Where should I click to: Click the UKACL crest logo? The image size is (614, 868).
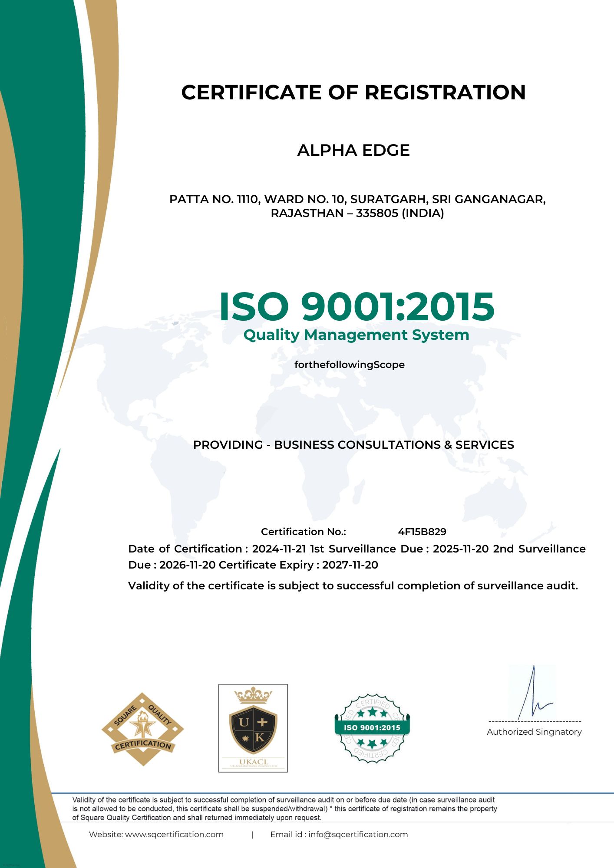coord(253,728)
